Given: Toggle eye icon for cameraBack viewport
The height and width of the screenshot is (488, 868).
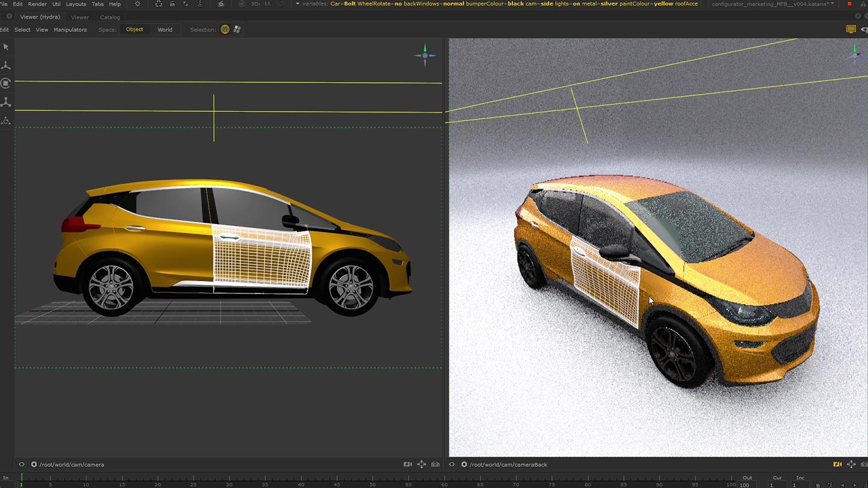Looking at the screenshot, I should click(452, 465).
